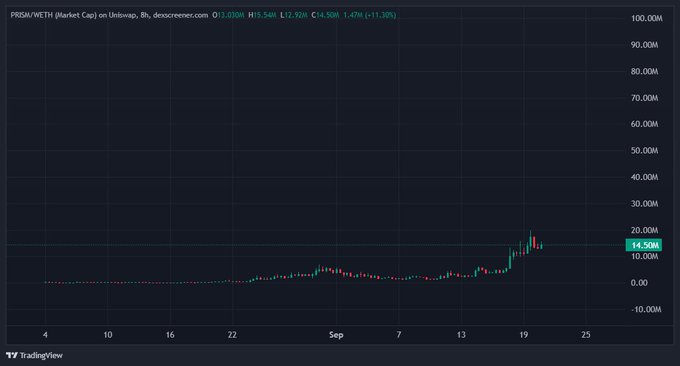The height and width of the screenshot is (366, 680).
Task: Click the 70.00M price axis label
Action: pos(644,98)
